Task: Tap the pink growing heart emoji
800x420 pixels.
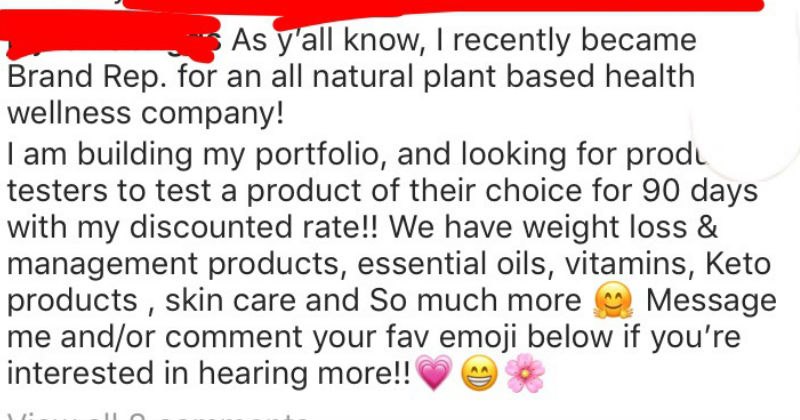Action: 434,373
